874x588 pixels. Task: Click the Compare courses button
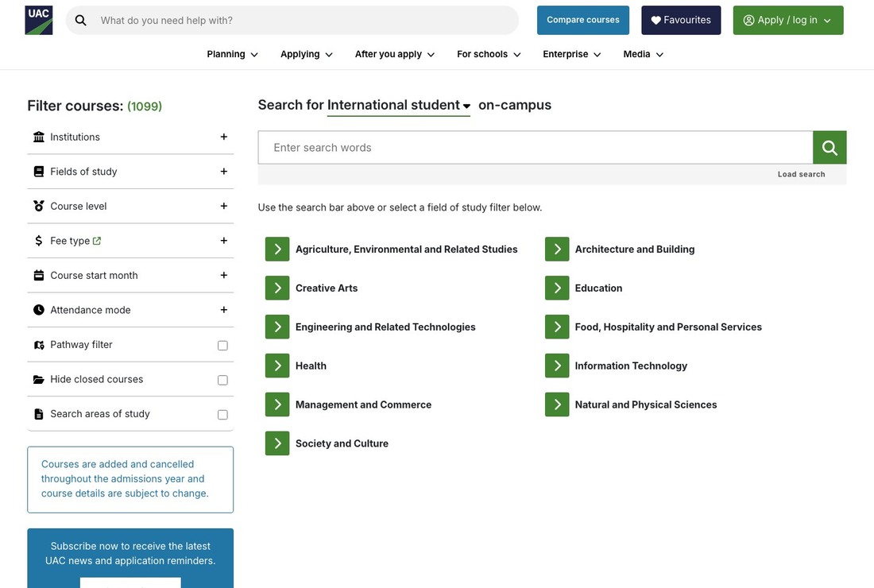click(583, 20)
